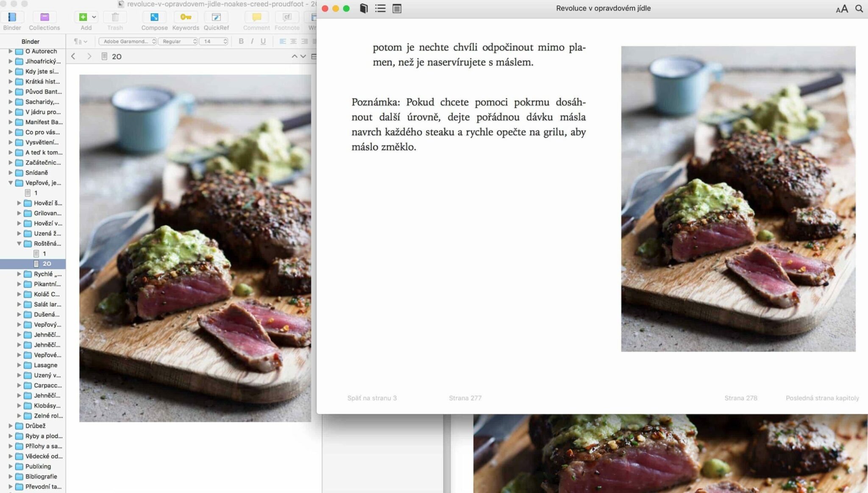Toggle bold formatting
The width and height of the screenshot is (868, 493).
pos(241,41)
